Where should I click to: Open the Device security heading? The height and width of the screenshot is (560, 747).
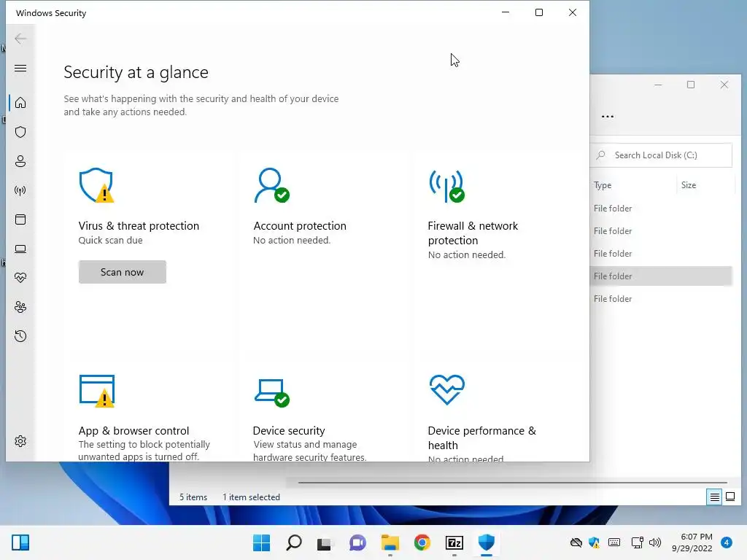point(289,430)
